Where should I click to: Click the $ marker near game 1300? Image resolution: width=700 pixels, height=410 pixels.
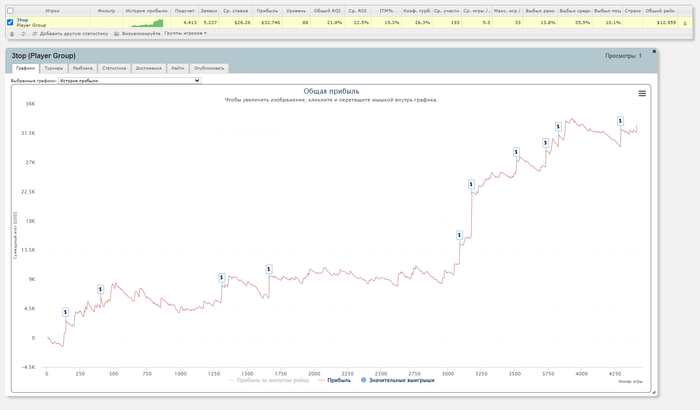(x=221, y=278)
